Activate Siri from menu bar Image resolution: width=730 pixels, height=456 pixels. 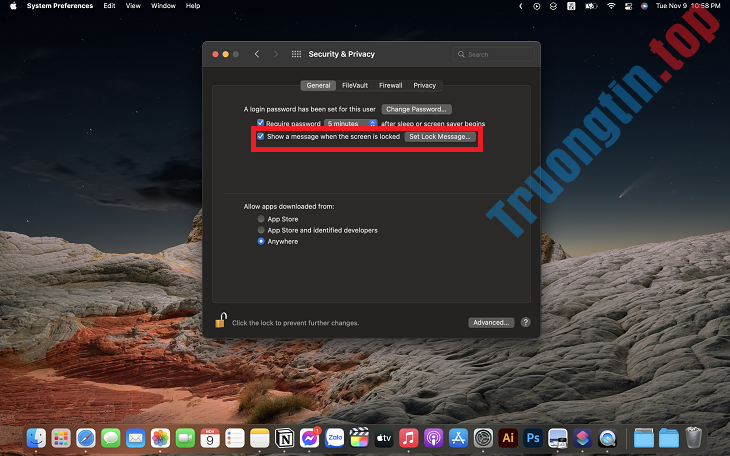644,6
